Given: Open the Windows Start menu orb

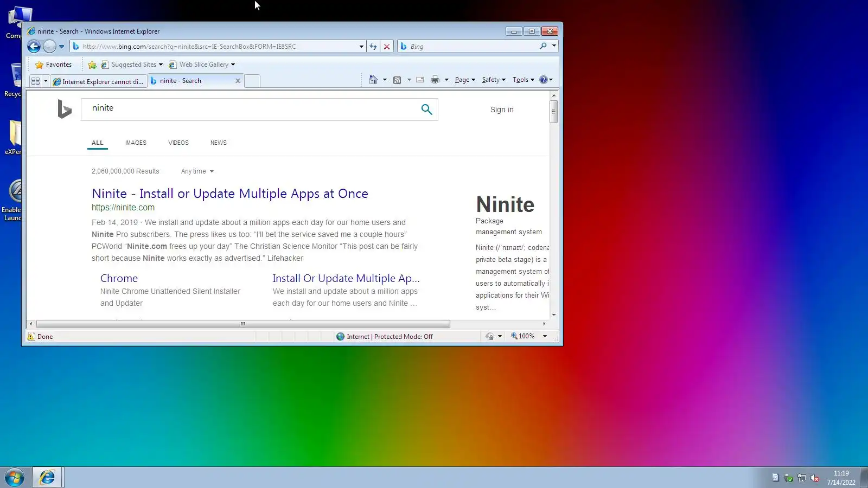Looking at the screenshot, I should point(15,478).
